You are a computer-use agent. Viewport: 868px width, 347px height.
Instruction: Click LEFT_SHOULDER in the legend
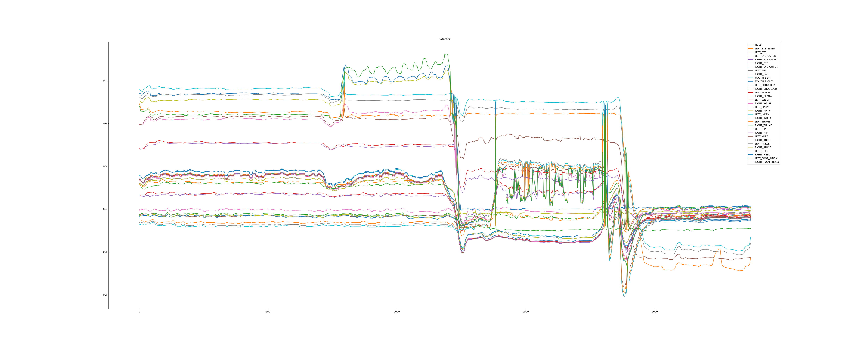point(765,85)
